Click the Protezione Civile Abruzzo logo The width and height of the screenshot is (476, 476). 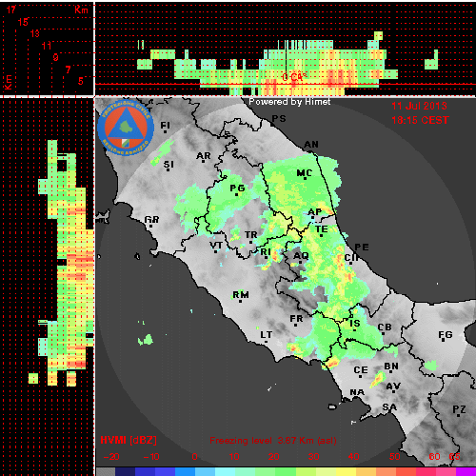point(126,128)
